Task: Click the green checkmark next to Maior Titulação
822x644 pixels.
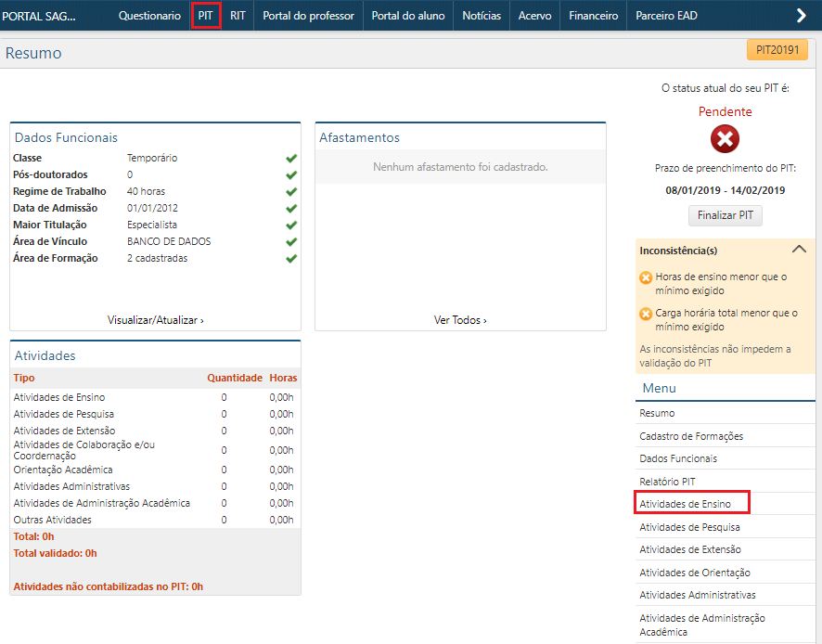Action: pyautogui.click(x=291, y=225)
